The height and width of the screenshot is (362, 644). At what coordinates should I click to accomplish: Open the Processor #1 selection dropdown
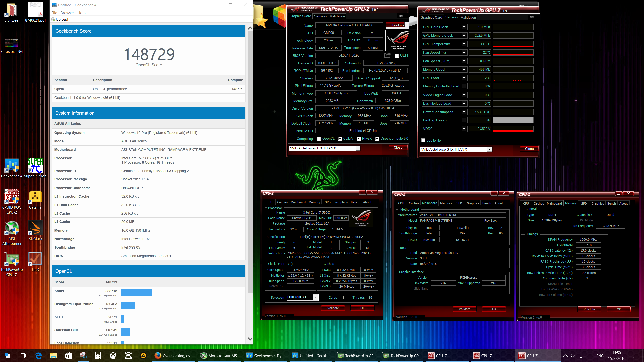click(x=315, y=297)
